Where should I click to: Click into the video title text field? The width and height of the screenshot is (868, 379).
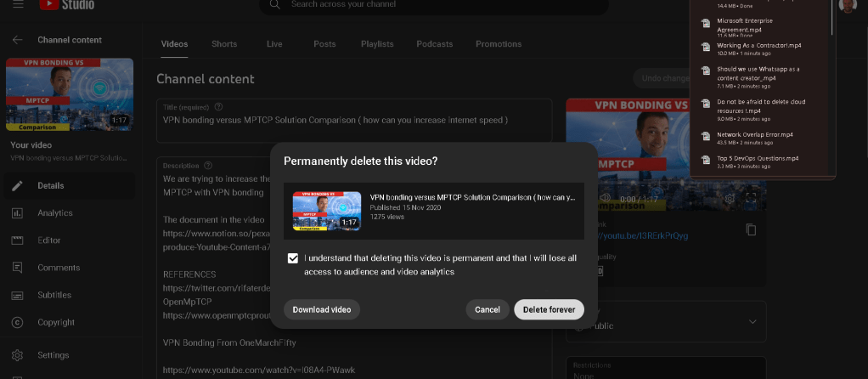354,120
